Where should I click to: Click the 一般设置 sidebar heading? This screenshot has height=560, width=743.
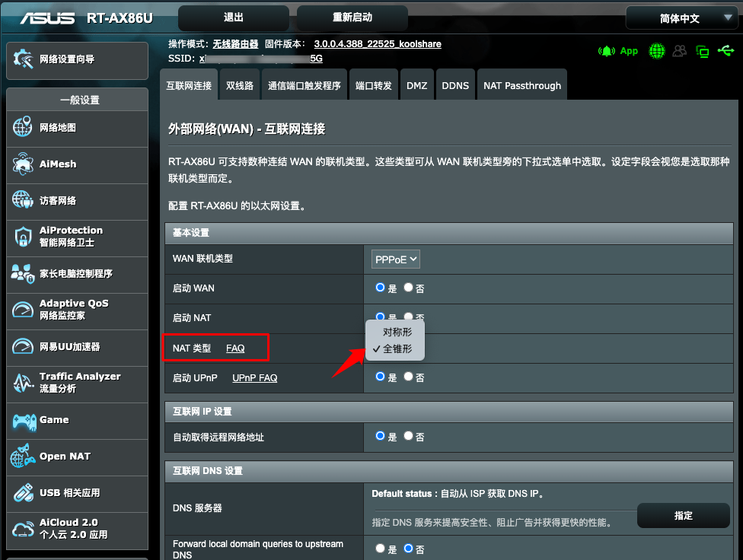click(77, 100)
